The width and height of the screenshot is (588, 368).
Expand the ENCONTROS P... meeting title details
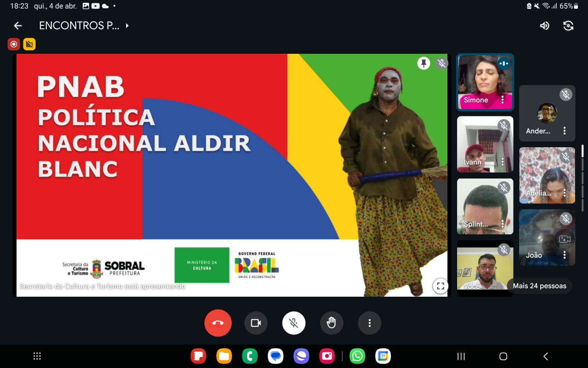click(x=127, y=26)
